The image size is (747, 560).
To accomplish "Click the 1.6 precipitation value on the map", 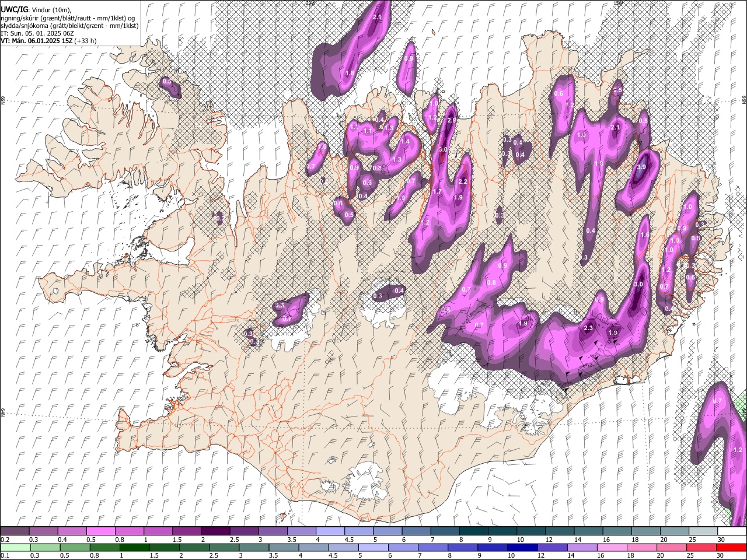I will (x=645, y=235).
